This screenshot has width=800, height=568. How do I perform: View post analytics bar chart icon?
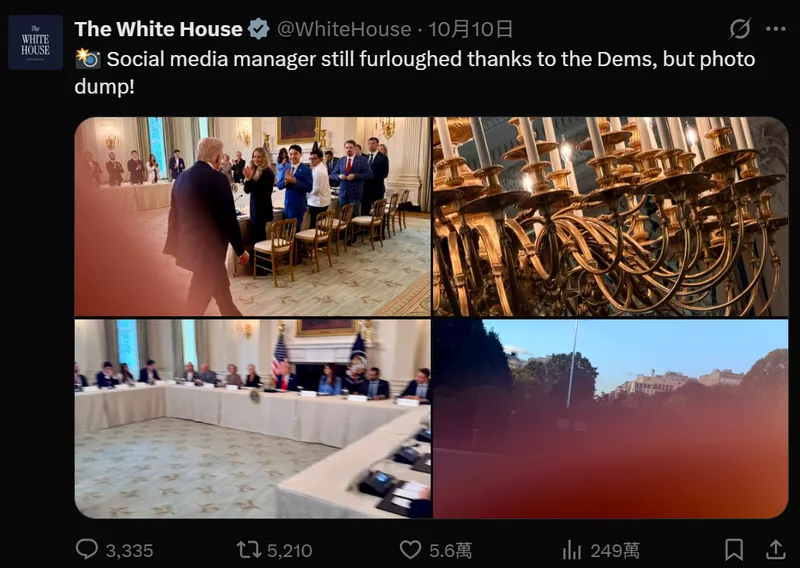click(572, 550)
